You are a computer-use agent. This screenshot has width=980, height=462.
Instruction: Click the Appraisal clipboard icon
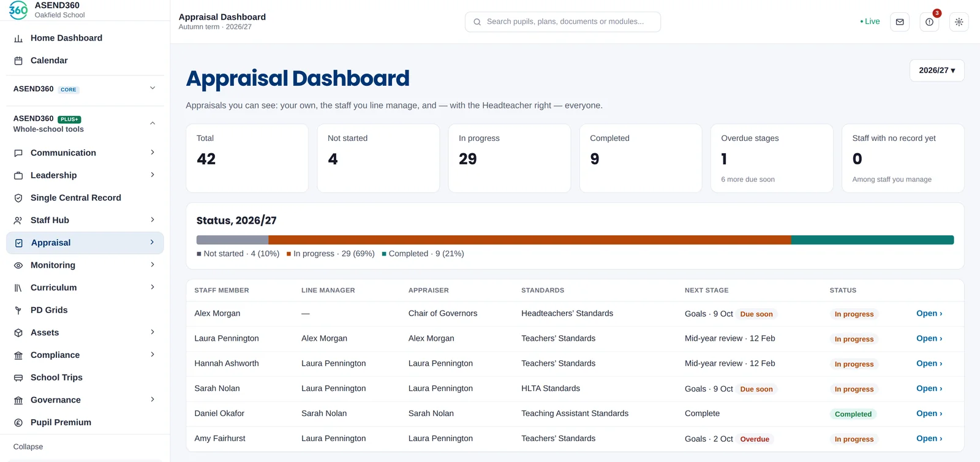click(x=19, y=243)
